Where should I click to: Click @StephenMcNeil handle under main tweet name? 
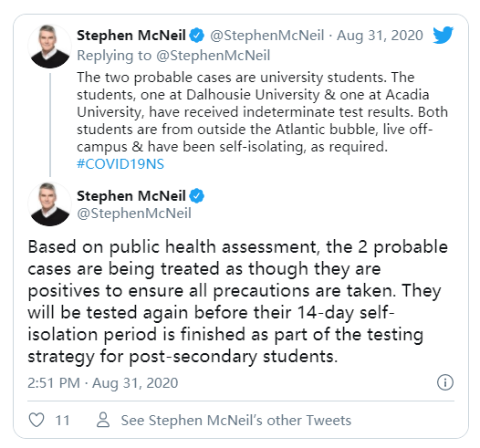pos(134,214)
